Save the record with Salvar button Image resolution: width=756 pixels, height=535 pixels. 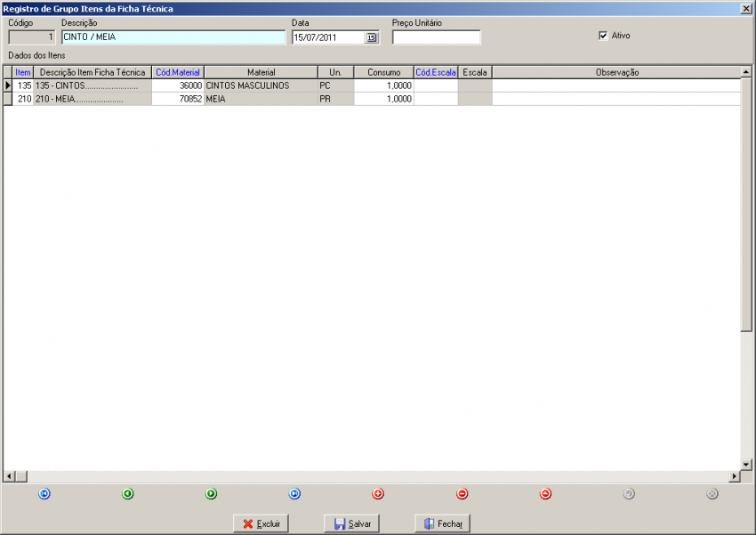pos(351,523)
